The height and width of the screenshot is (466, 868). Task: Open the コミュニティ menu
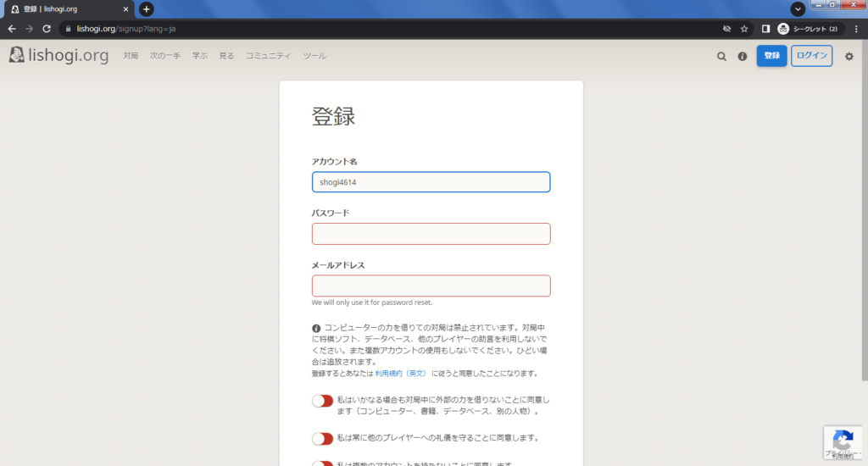268,56
